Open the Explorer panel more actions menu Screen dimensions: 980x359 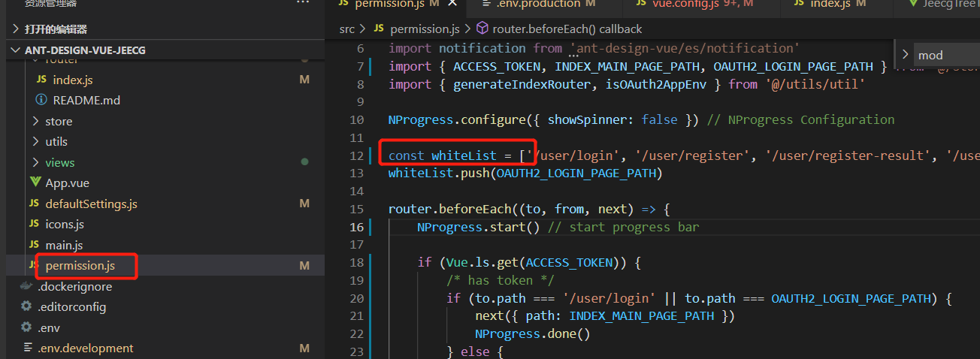[302, 4]
